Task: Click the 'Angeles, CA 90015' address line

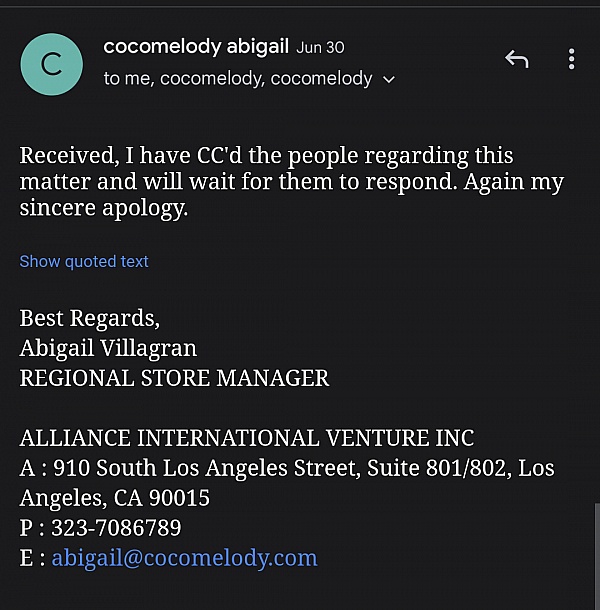Action: coord(114,497)
